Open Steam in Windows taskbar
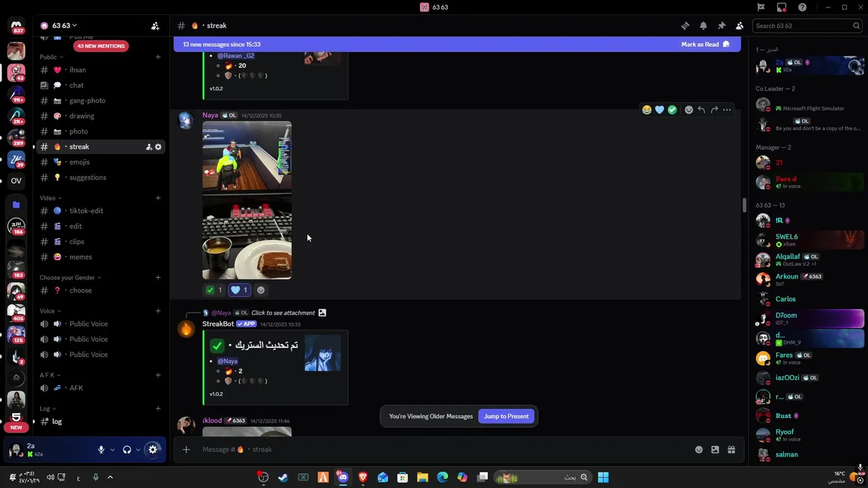 tap(283, 477)
